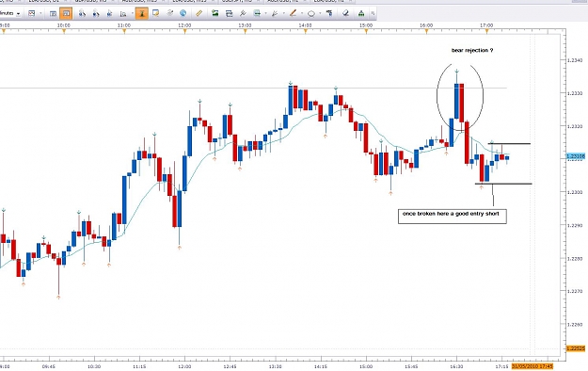Click the 1.2270 price axis label

pyautogui.click(x=575, y=291)
